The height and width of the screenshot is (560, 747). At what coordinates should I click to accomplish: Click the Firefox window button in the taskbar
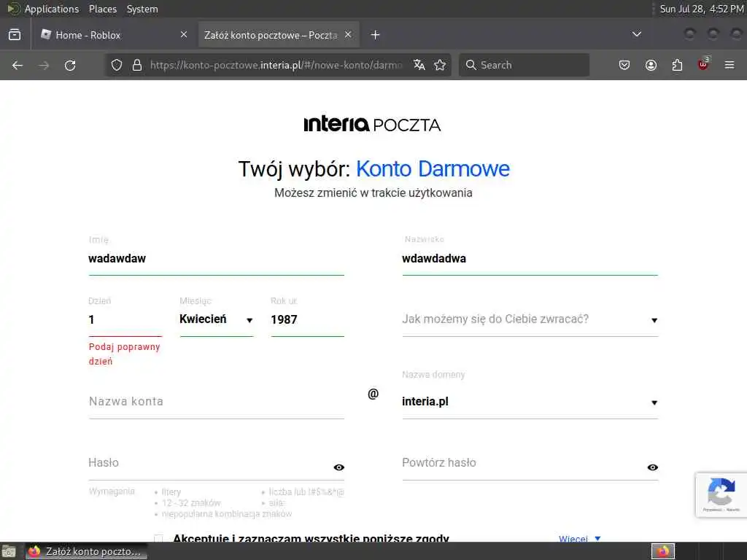pyautogui.click(x=86, y=551)
